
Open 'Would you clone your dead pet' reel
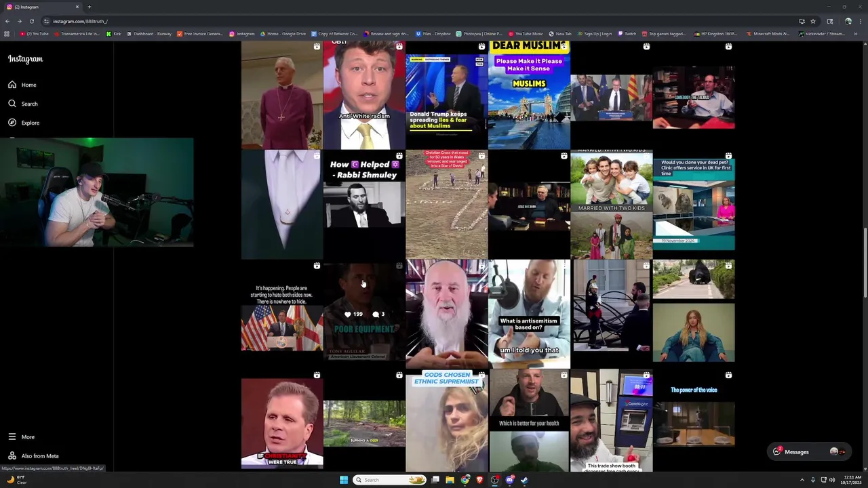coord(694,205)
